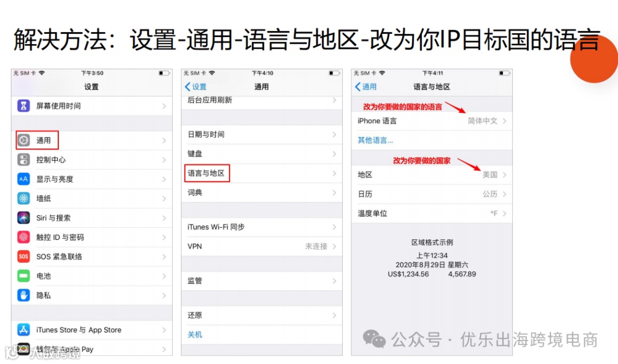Change 地区 value 美国

(x=490, y=175)
